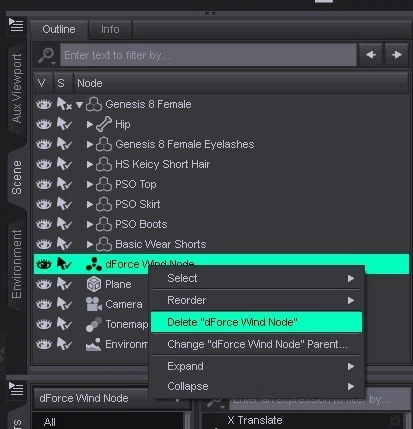
Task: Hide Basic Wear Shorts with eye icon
Action: (x=44, y=244)
